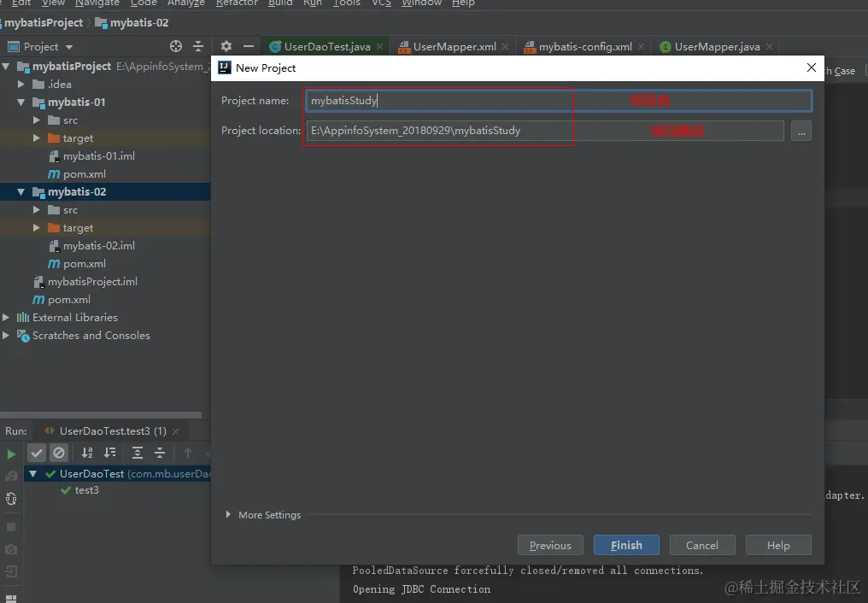Screen dimensions: 868x603
Task: Select pom.xml under mybatis-01
Action: point(84,173)
